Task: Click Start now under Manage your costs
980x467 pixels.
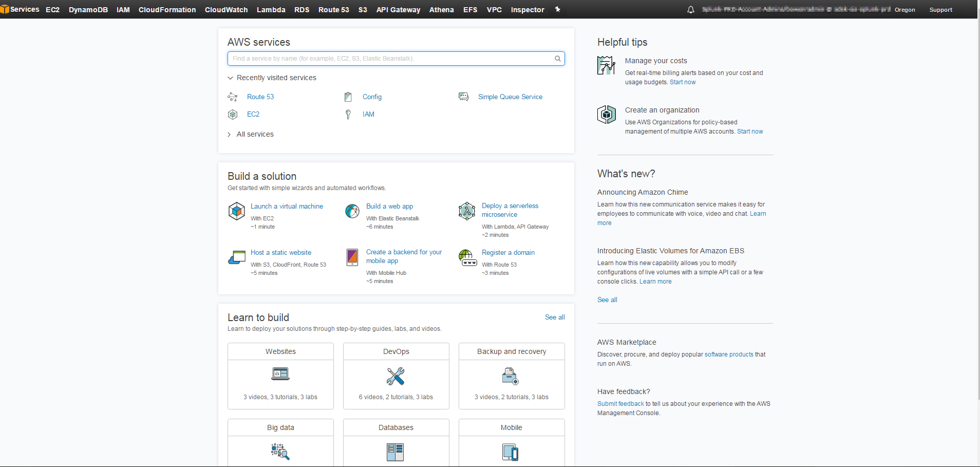Action: [683, 82]
